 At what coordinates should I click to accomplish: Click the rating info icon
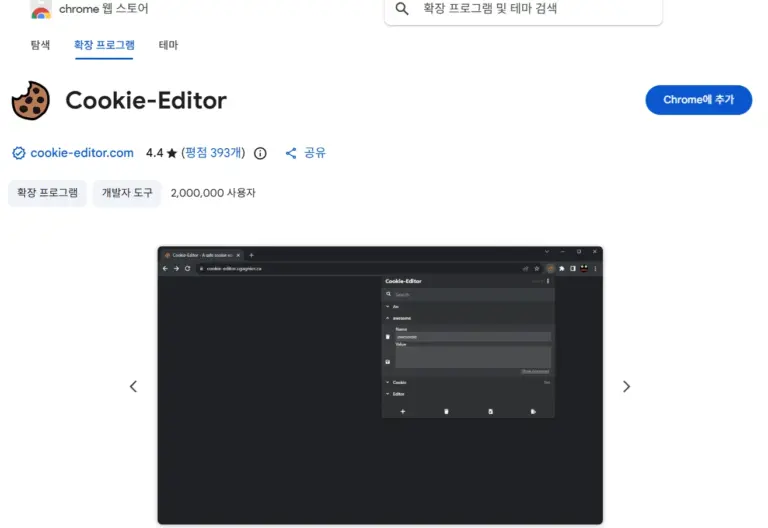coord(260,153)
